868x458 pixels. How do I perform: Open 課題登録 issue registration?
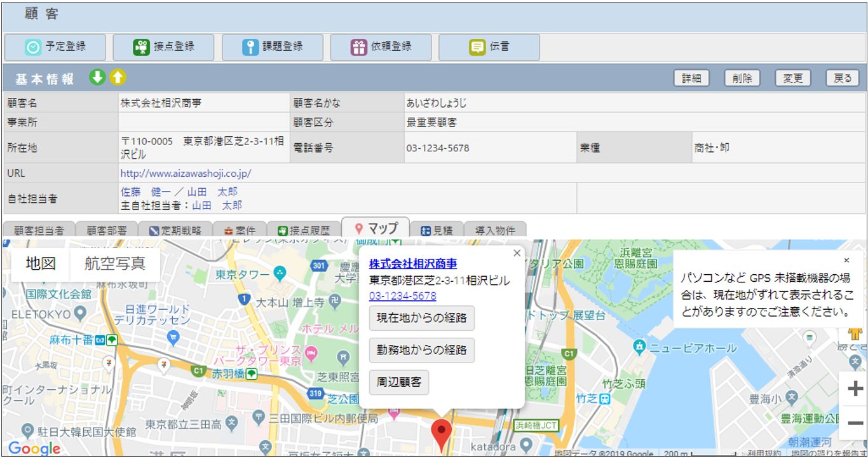273,47
